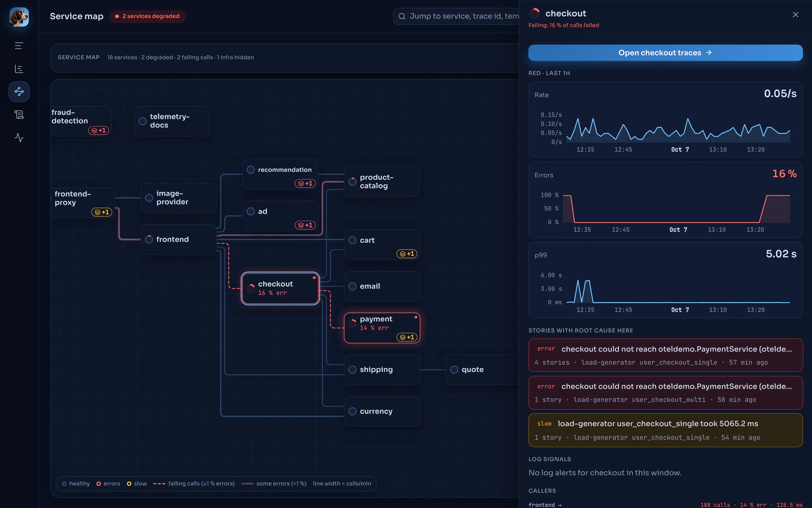
Task: Select the currency service node
Action: point(382,411)
